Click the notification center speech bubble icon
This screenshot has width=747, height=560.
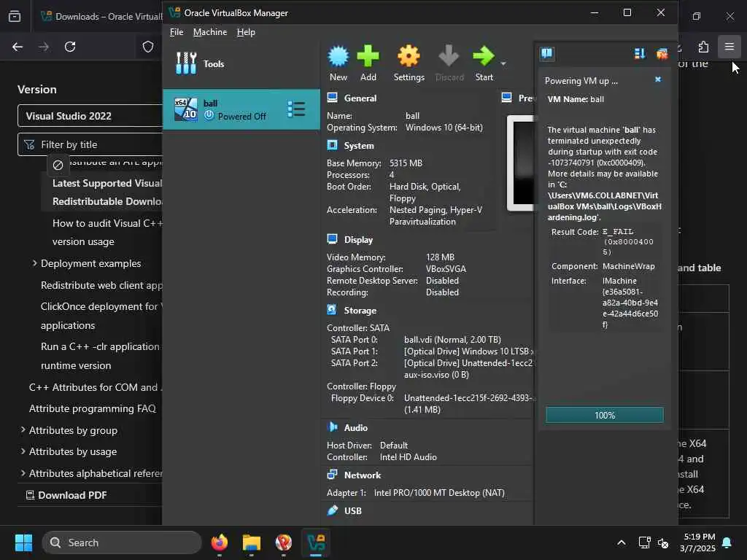click(547, 53)
